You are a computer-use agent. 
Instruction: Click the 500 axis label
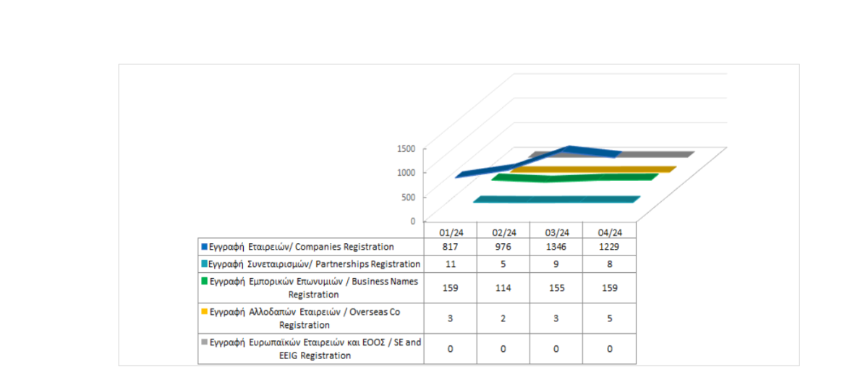point(409,197)
